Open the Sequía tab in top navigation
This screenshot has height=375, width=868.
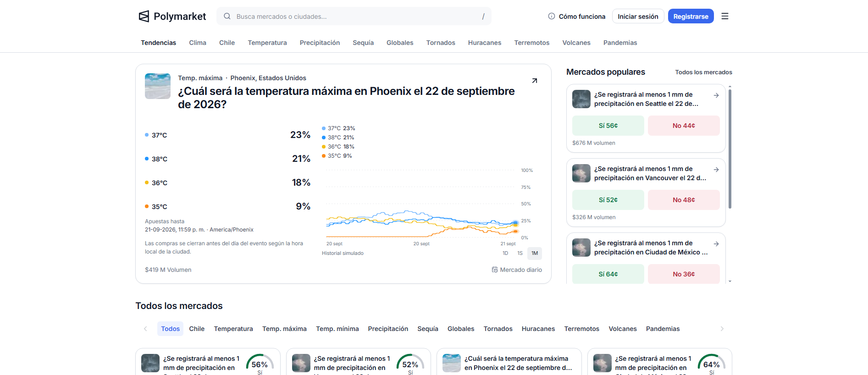[x=363, y=43]
